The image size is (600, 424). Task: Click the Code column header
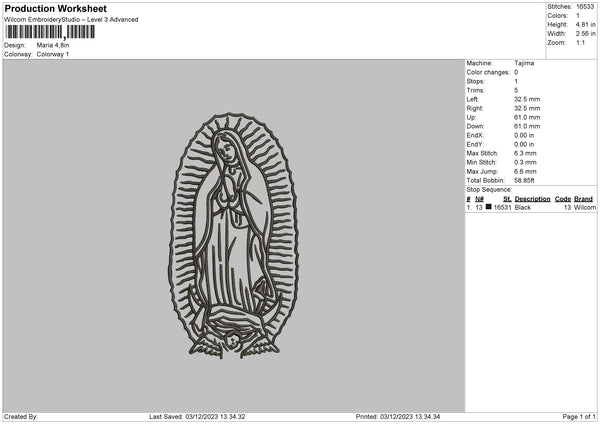(563, 199)
